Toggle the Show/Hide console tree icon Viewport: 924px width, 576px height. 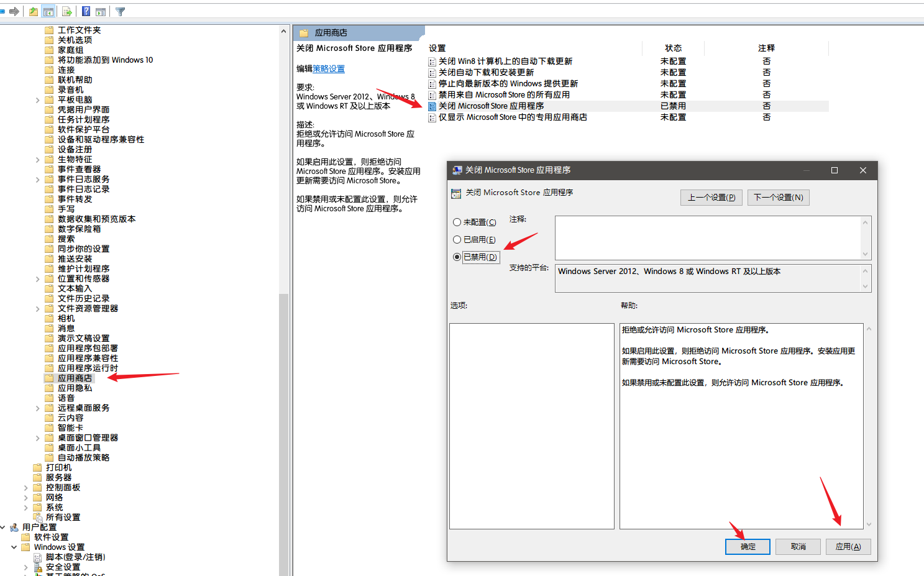click(48, 11)
